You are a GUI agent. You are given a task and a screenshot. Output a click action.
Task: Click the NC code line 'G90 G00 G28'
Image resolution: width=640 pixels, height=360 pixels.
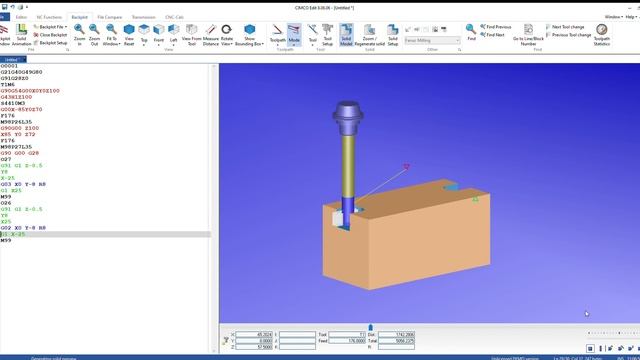(20, 153)
